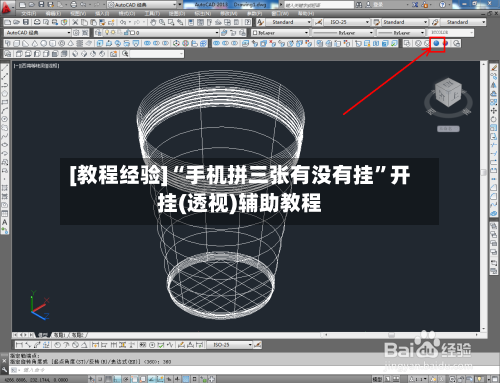
Task: Toggle Polar tracking in the status bar
Action: tap(126, 379)
